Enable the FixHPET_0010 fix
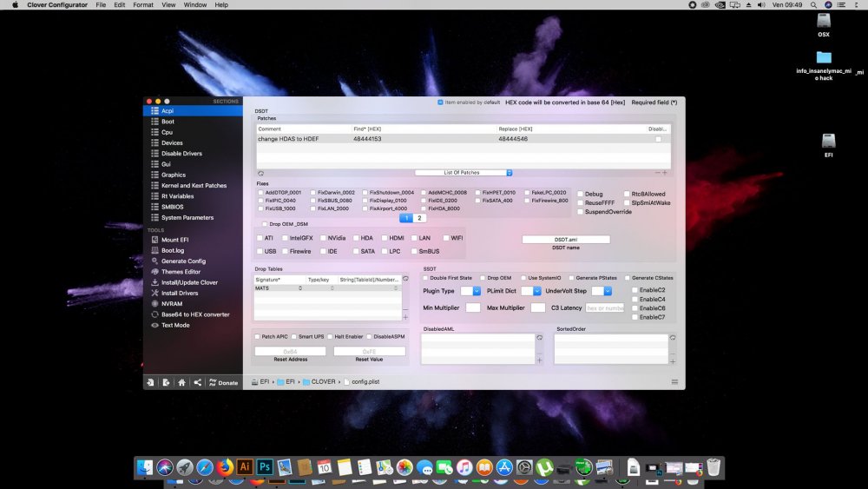Screen dimensions: 868x489 click(x=477, y=193)
